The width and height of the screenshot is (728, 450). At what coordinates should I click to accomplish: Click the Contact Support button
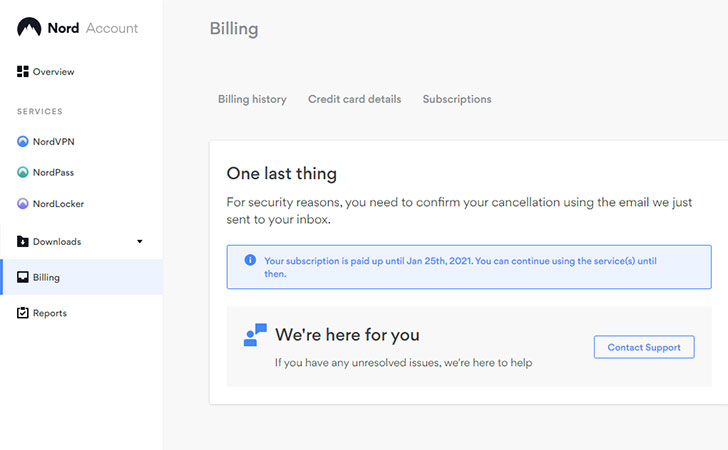pos(644,347)
